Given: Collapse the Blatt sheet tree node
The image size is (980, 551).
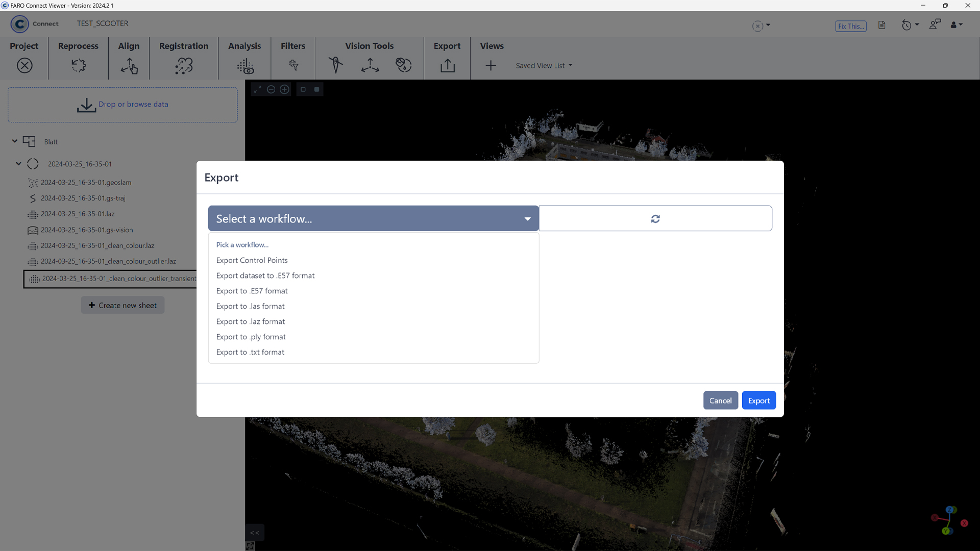Looking at the screenshot, I should point(15,141).
